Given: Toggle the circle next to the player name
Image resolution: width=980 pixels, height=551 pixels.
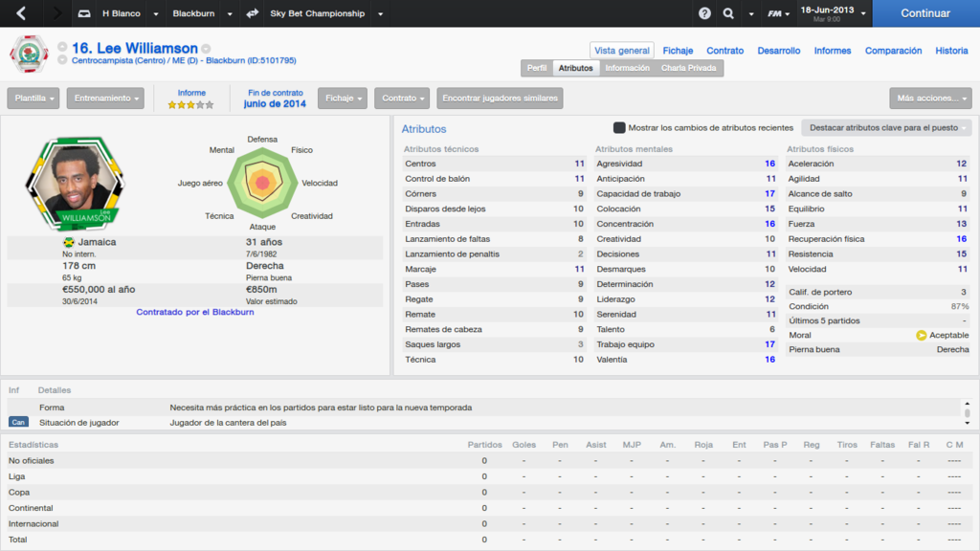Looking at the screenshot, I should coord(62,47).
